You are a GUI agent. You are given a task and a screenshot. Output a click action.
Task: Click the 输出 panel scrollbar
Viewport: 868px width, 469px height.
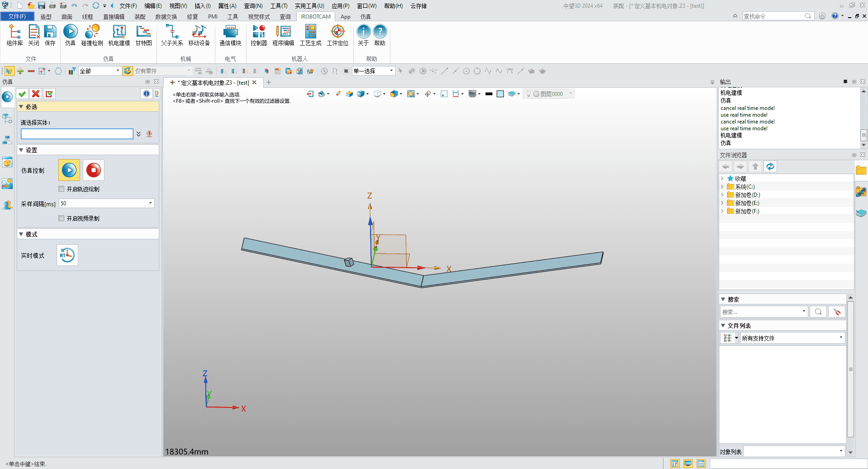863,135
